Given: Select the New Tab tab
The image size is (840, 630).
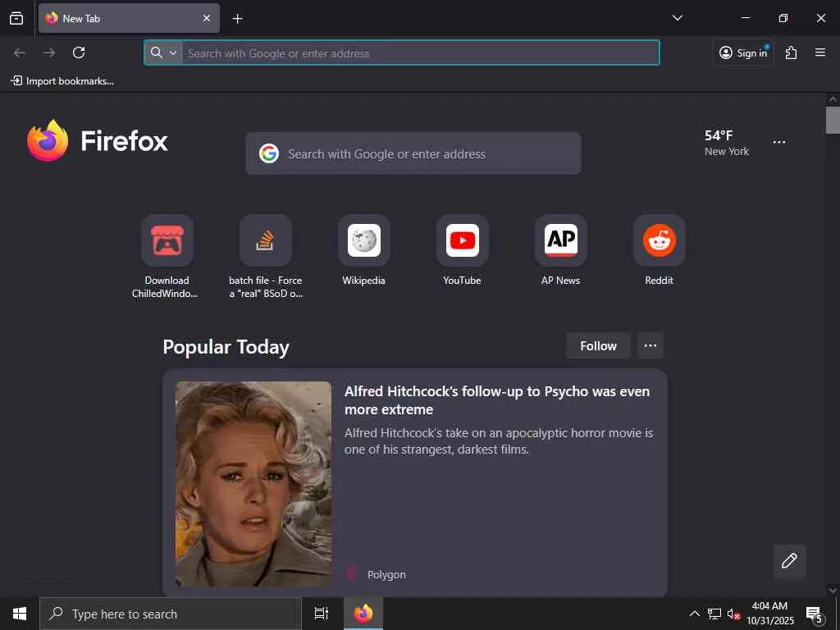Looking at the screenshot, I should point(129,18).
